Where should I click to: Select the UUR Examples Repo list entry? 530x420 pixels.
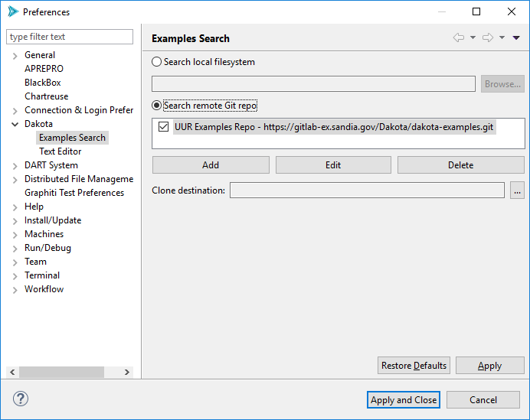[334, 127]
